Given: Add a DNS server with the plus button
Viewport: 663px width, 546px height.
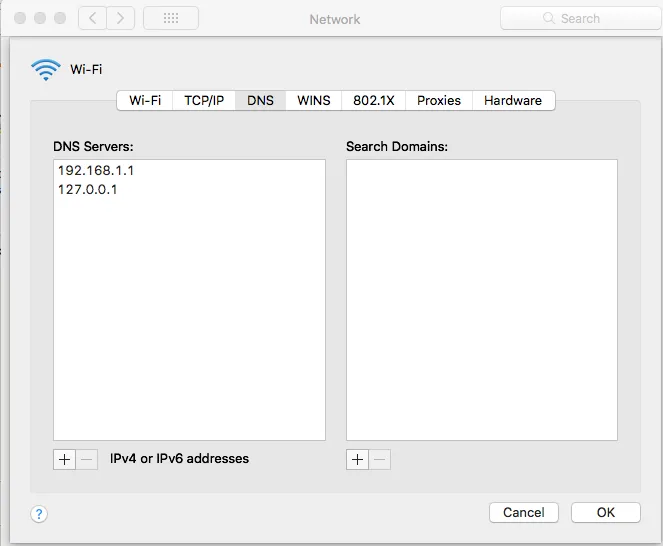Looking at the screenshot, I should (64, 459).
